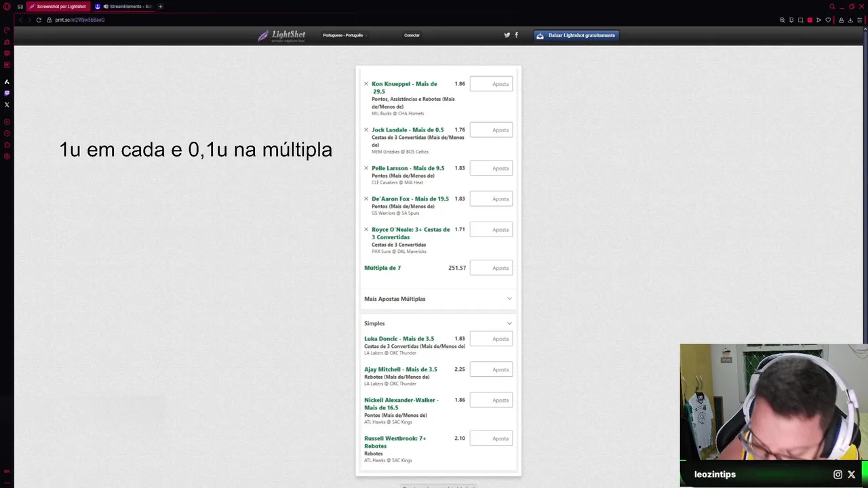Click Aposta field for Russell Westbrook
868x488 pixels.
pos(491,439)
